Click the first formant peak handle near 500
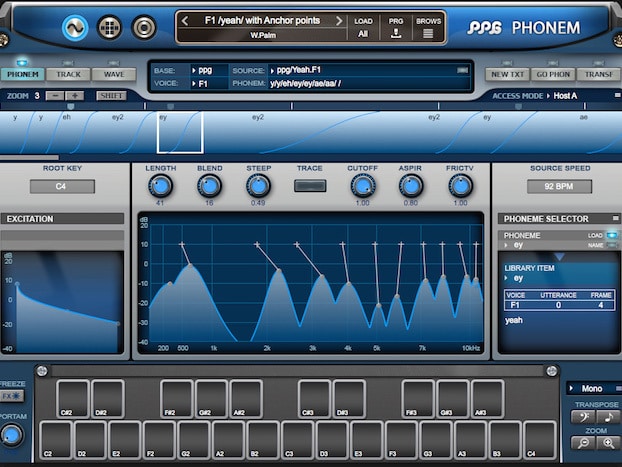622x467 pixels. (190, 265)
